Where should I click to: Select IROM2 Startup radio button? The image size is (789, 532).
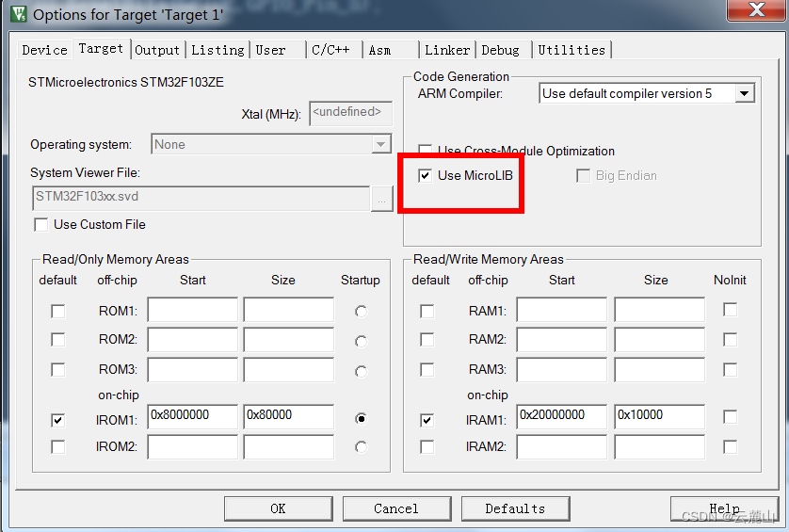tap(361, 446)
